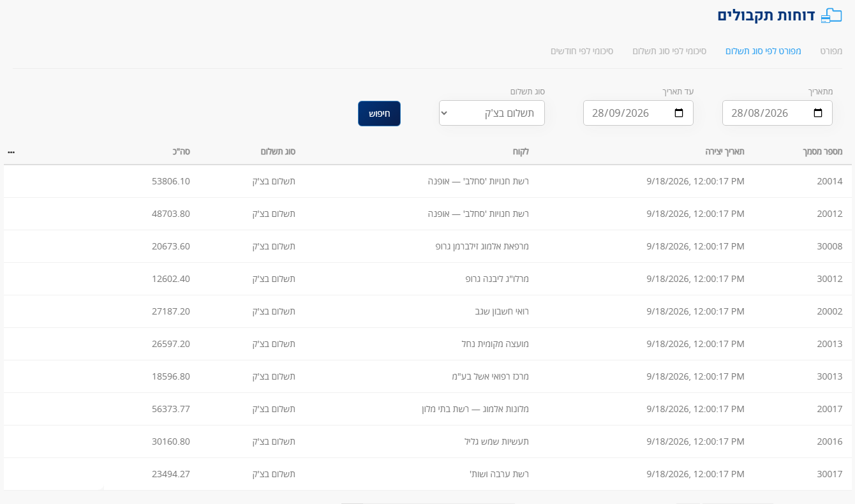Click the from-date field showing 28/08/2026
This screenshot has height=504, width=855.
click(777, 113)
